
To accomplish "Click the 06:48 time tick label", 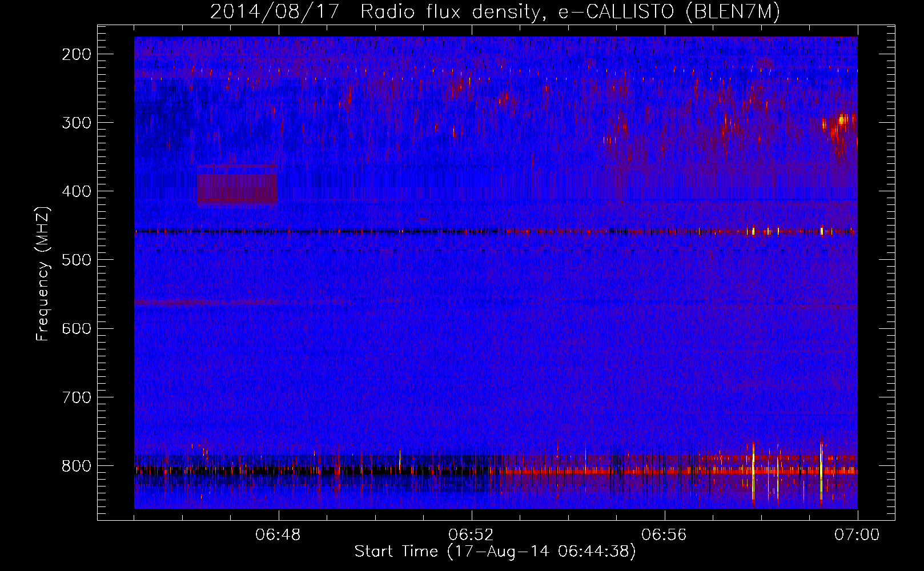I will click(278, 535).
